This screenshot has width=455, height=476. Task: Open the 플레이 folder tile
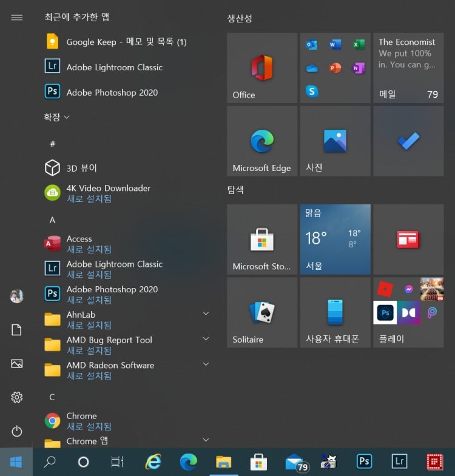tap(408, 313)
